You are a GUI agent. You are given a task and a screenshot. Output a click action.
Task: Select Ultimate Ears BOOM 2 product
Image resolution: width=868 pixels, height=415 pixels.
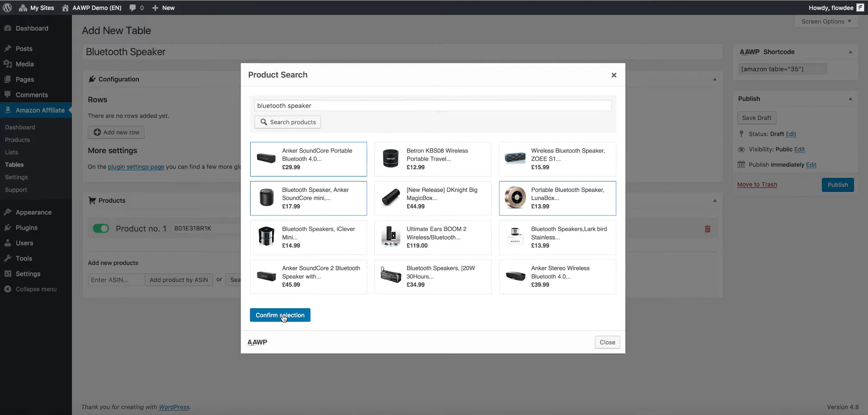pyautogui.click(x=433, y=237)
